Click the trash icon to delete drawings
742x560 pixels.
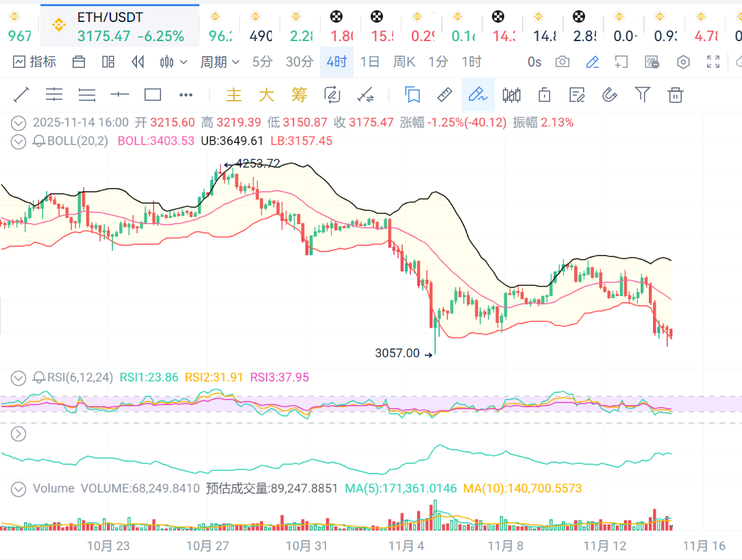click(x=676, y=95)
